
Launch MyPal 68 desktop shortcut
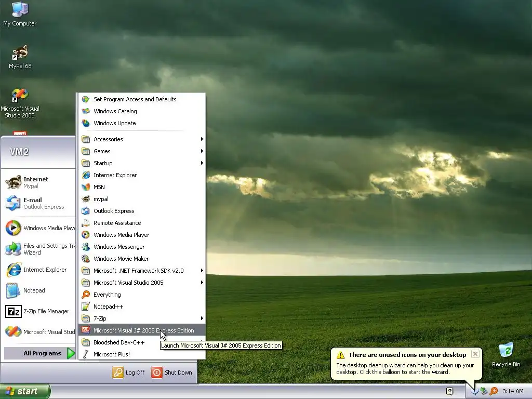point(20,57)
